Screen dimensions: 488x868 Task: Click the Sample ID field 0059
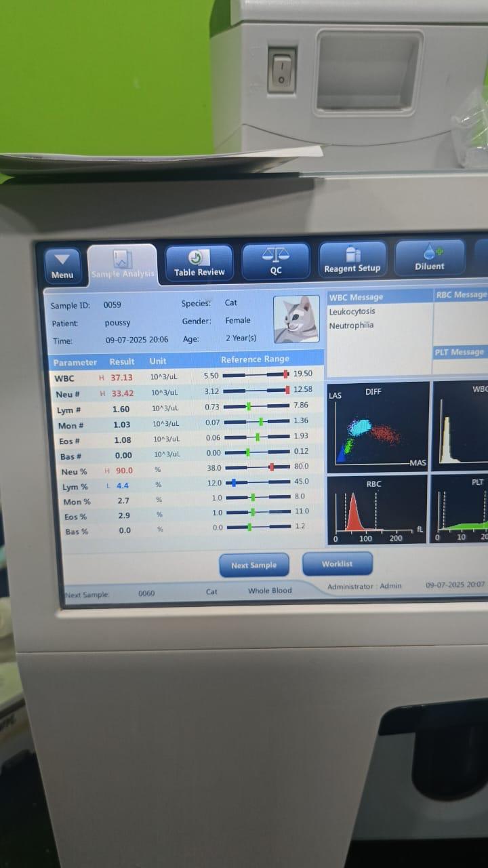point(113,305)
